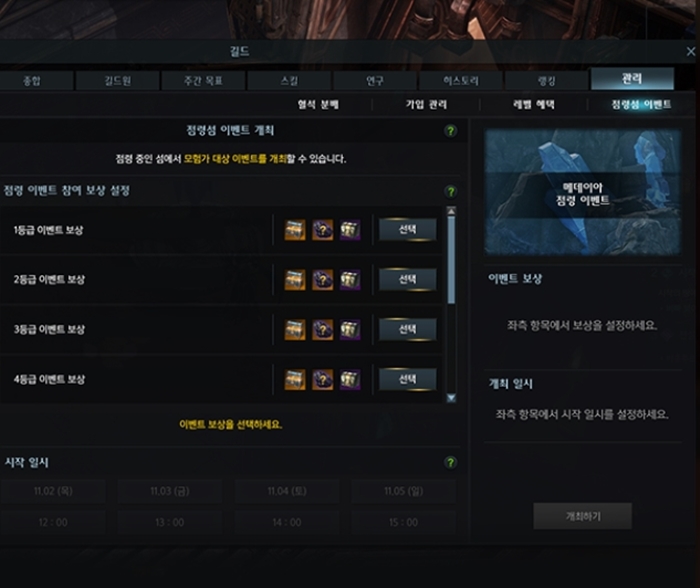Click the gold chest icon for 1등급 reward
Viewport: 700px width, 588px height.
295,230
